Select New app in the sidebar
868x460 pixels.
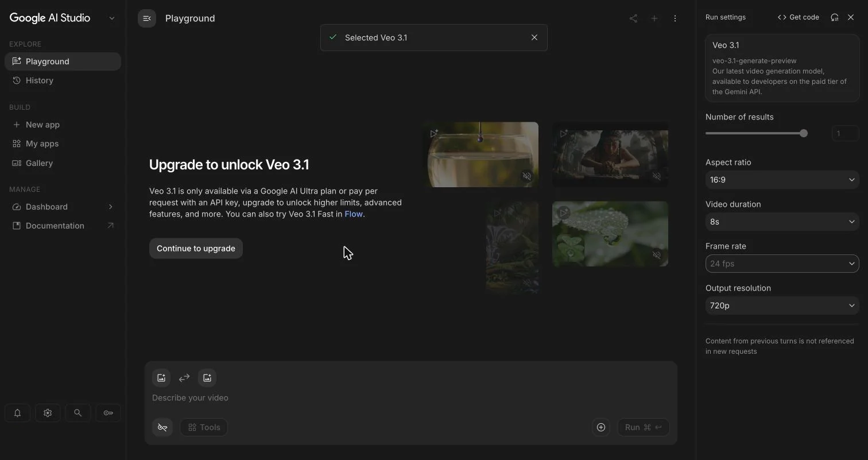click(x=63, y=125)
